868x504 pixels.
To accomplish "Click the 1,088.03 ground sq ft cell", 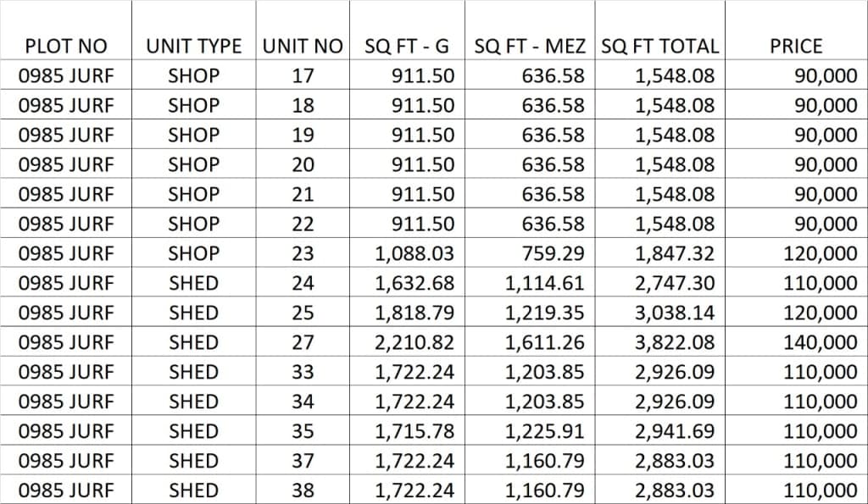I will tap(415, 253).
